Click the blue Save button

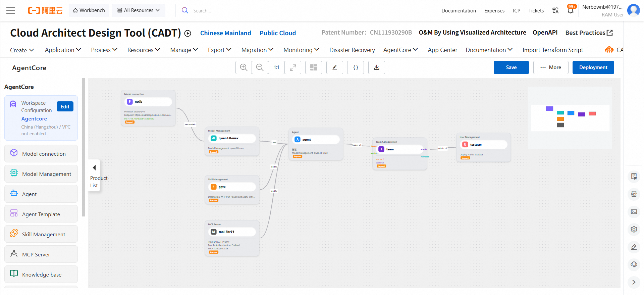pos(511,67)
